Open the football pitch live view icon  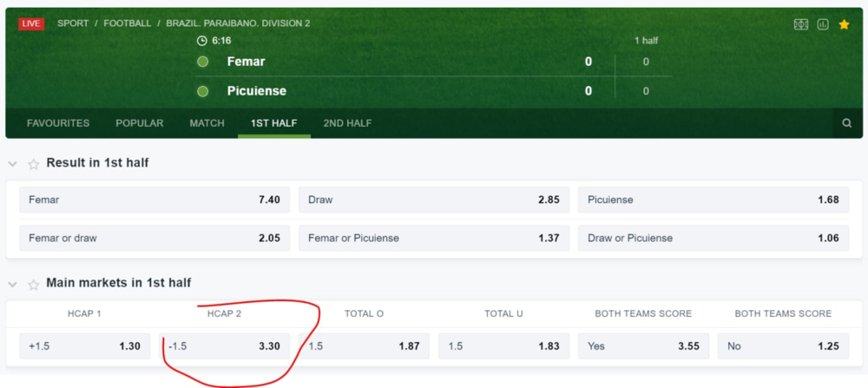(801, 24)
